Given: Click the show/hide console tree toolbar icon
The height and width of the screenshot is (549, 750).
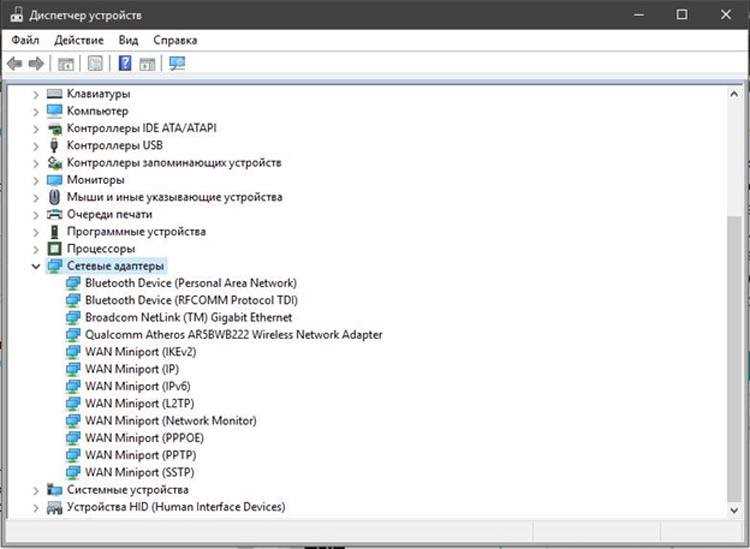Looking at the screenshot, I should (x=66, y=63).
